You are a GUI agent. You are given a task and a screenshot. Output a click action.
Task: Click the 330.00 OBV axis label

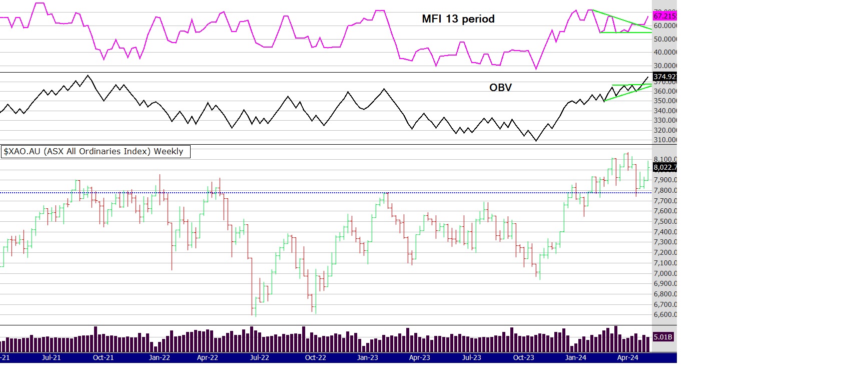tap(665, 120)
